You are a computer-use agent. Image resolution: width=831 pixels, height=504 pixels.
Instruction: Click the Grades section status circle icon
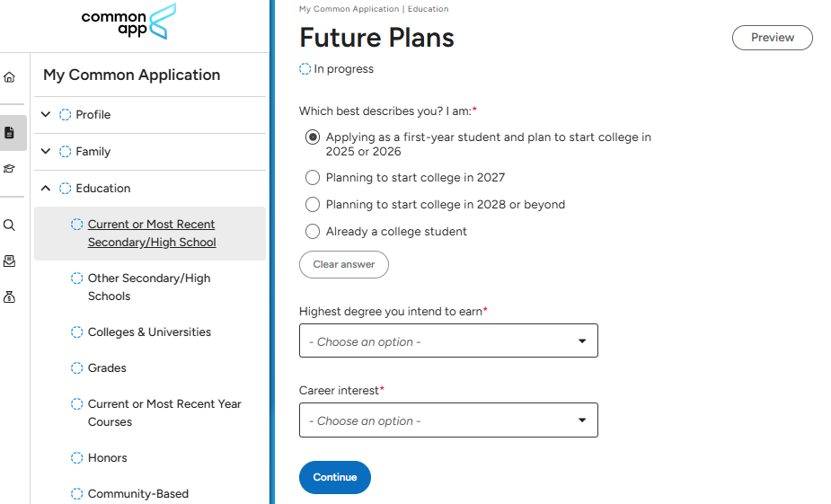[76, 368]
